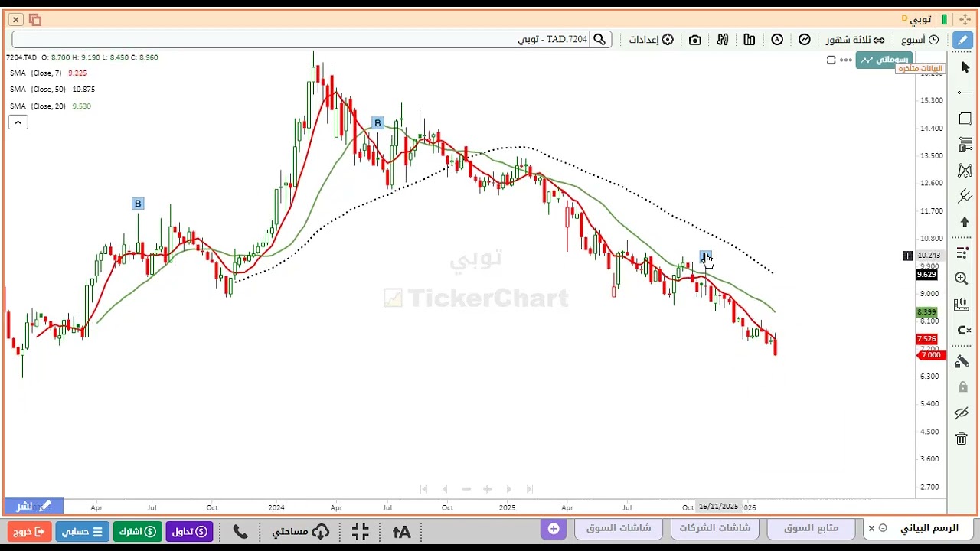Switch to the متابع السوق tab

(x=812, y=528)
